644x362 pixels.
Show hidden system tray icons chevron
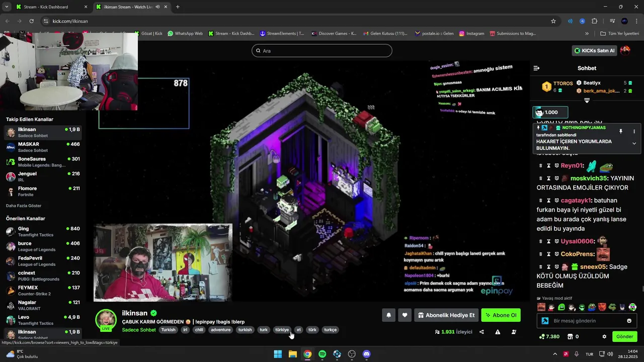pyautogui.click(x=555, y=354)
